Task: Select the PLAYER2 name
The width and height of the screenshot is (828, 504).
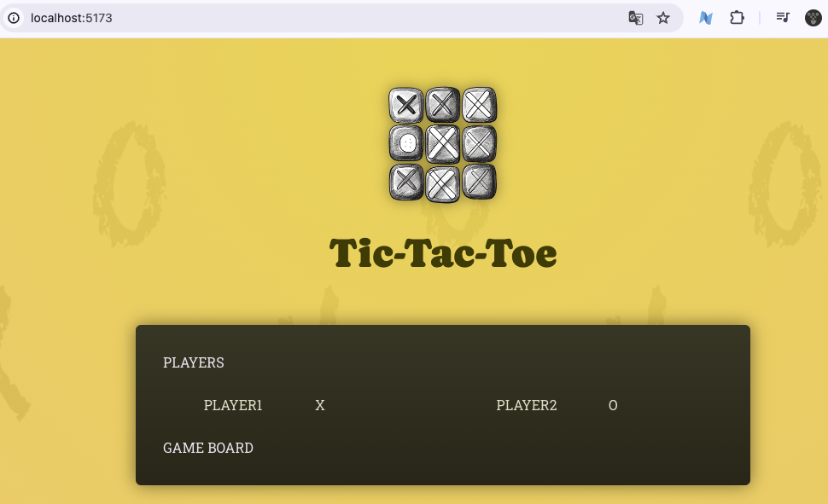Action: coord(527,405)
